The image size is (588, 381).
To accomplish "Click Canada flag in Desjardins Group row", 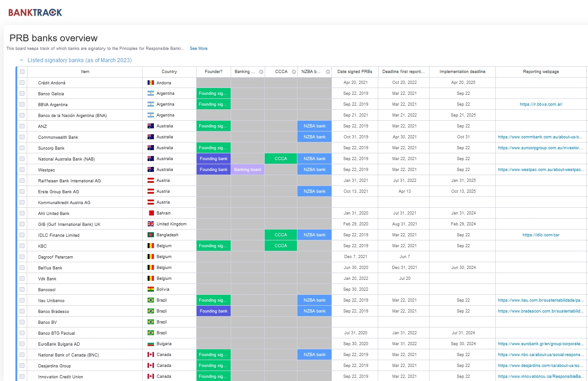I will click(x=151, y=366).
